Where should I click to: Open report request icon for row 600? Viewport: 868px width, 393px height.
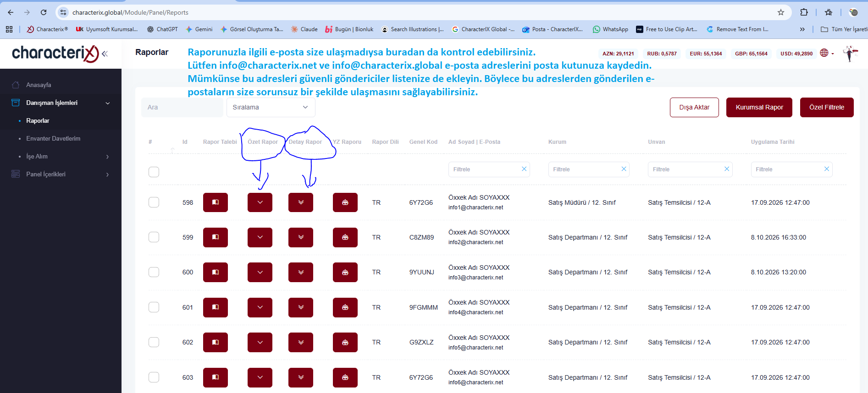(216, 272)
